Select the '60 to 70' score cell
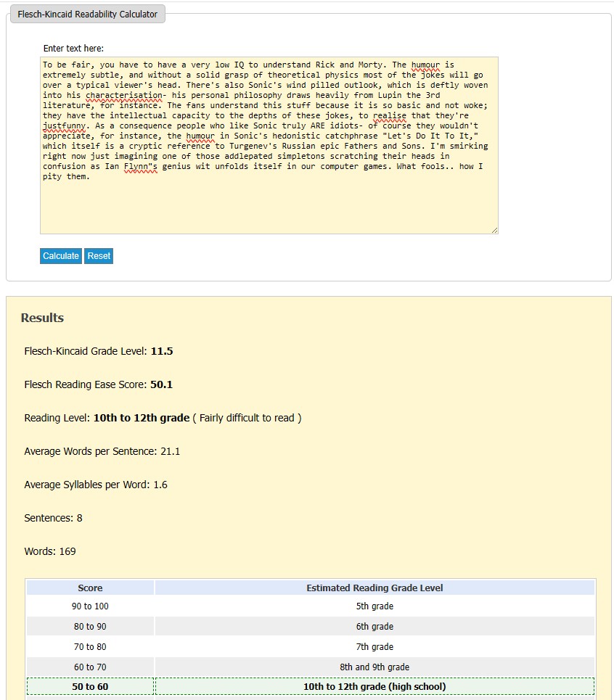 [x=90, y=667]
